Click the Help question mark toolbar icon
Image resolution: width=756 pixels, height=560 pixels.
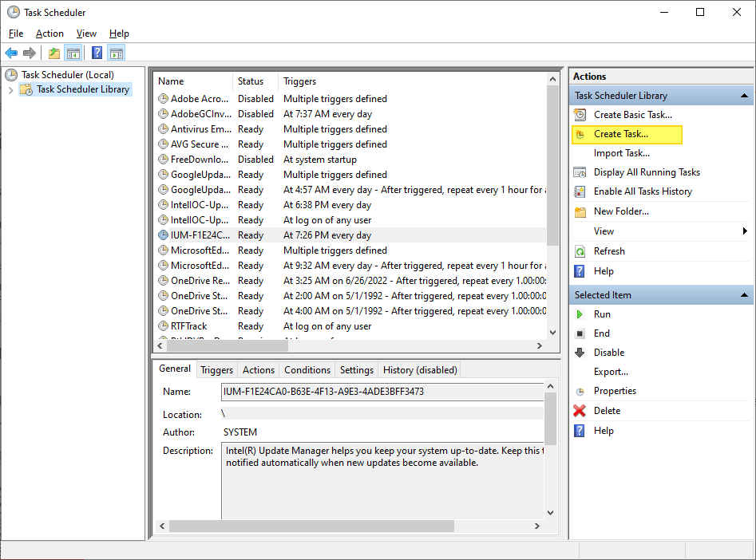point(97,53)
